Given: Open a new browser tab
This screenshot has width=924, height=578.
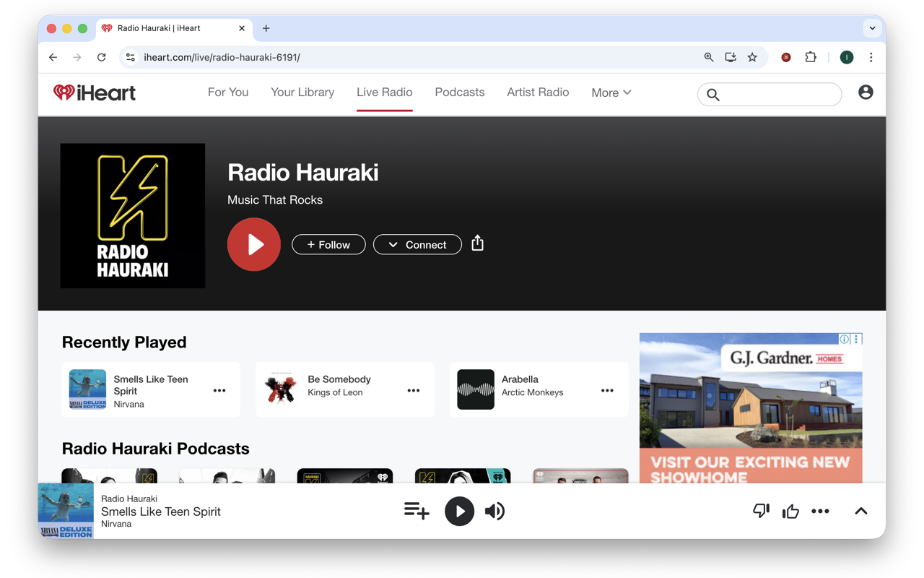Looking at the screenshot, I should tap(266, 28).
